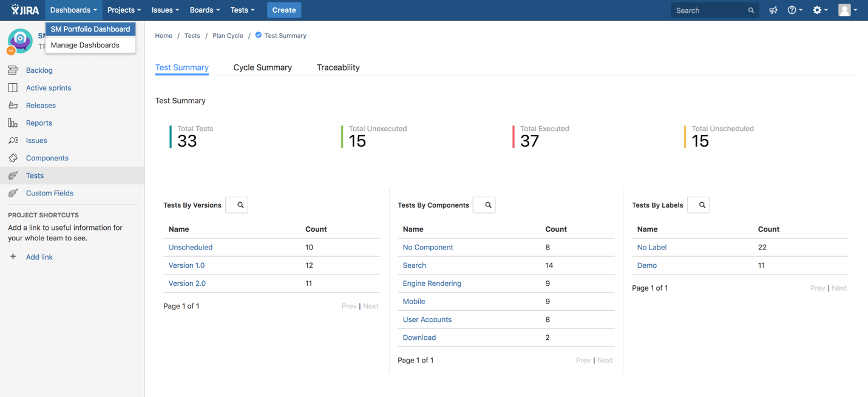
Task: Open the feedback megaphone icon
Action: point(773,10)
